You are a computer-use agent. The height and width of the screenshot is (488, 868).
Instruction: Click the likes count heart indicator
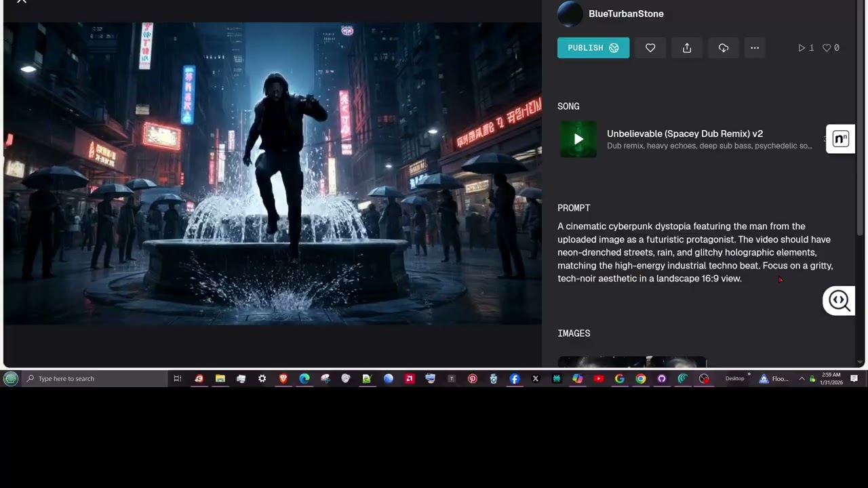click(831, 48)
